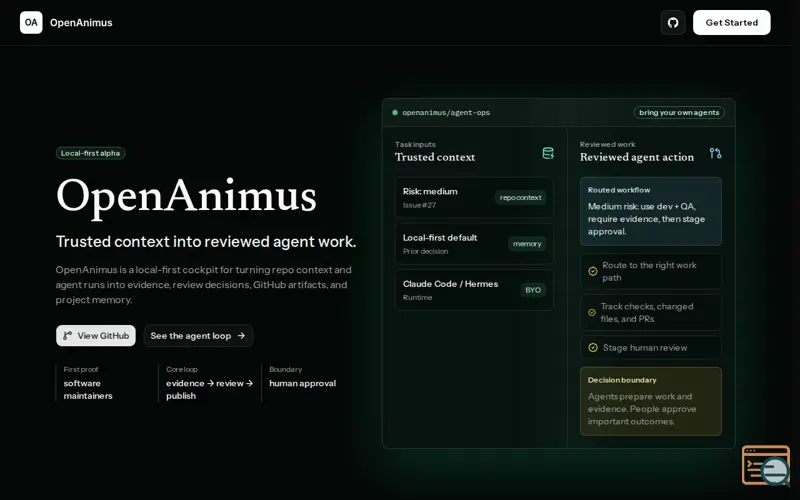Click check icon next to Route to the right work path
This screenshot has height=500, width=800.
(593, 271)
